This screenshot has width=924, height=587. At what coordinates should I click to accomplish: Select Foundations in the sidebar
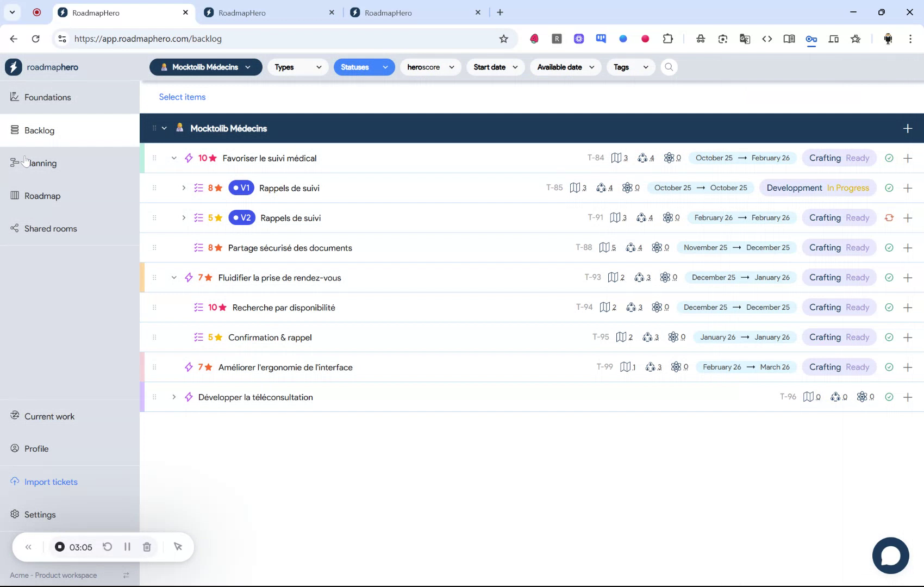pos(47,97)
